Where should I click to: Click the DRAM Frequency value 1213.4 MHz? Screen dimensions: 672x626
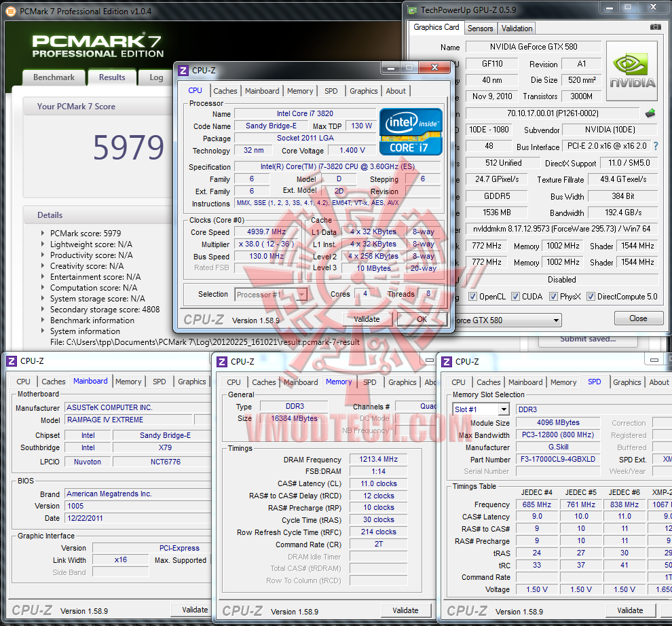(x=379, y=459)
